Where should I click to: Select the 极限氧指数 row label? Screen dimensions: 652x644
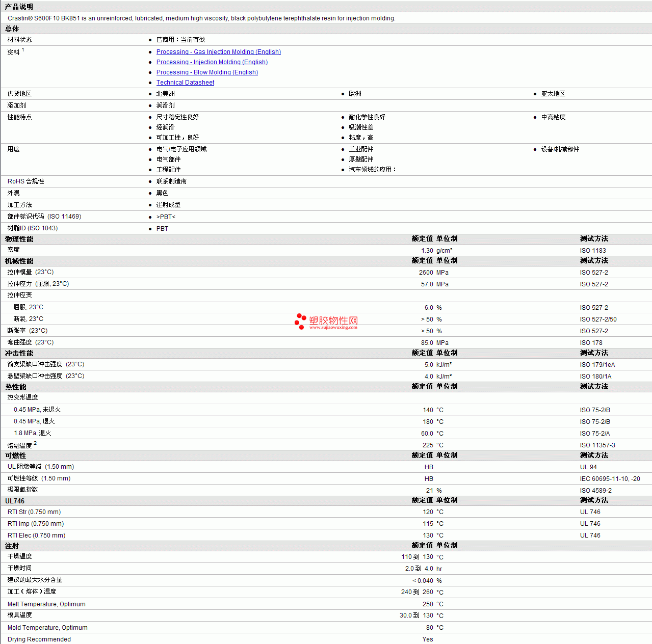coord(22,490)
